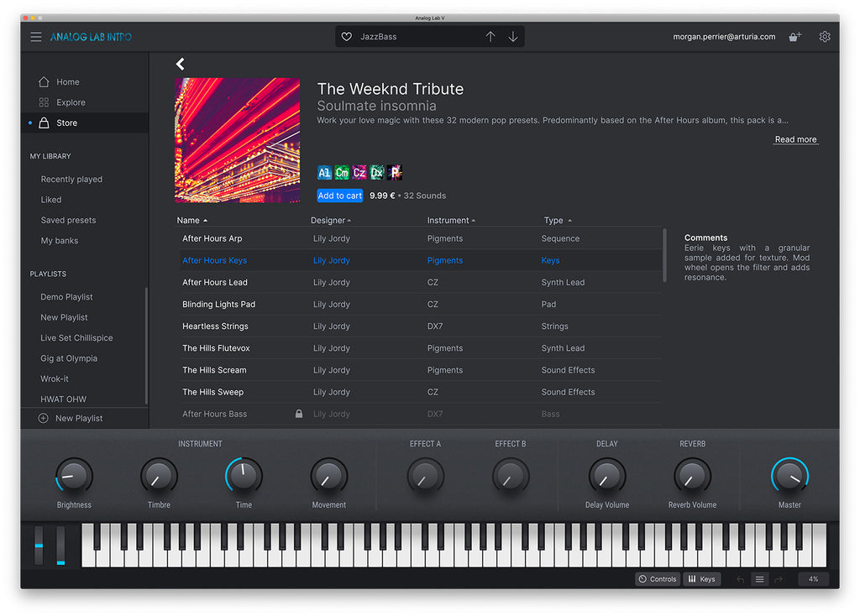This screenshot has height=616, width=860.
Task: Click the CZ instrument icon
Action: pos(359,173)
